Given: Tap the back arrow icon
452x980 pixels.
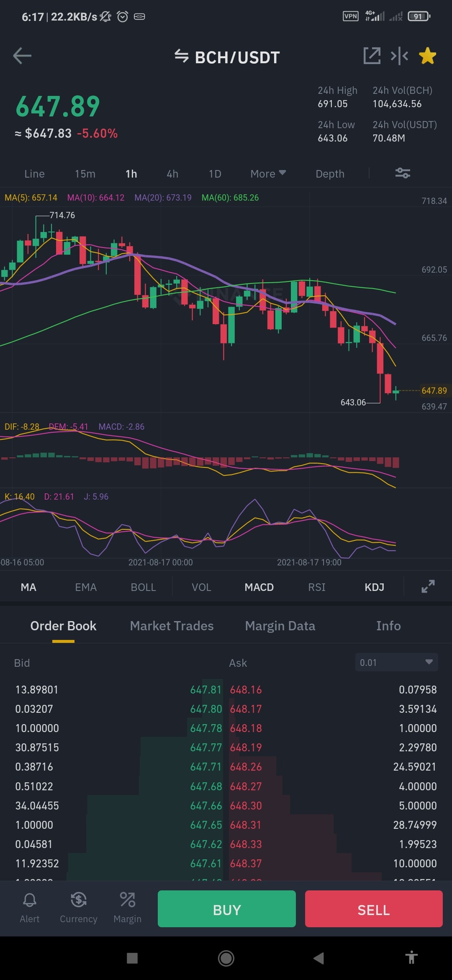Looking at the screenshot, I should (22, 56).
